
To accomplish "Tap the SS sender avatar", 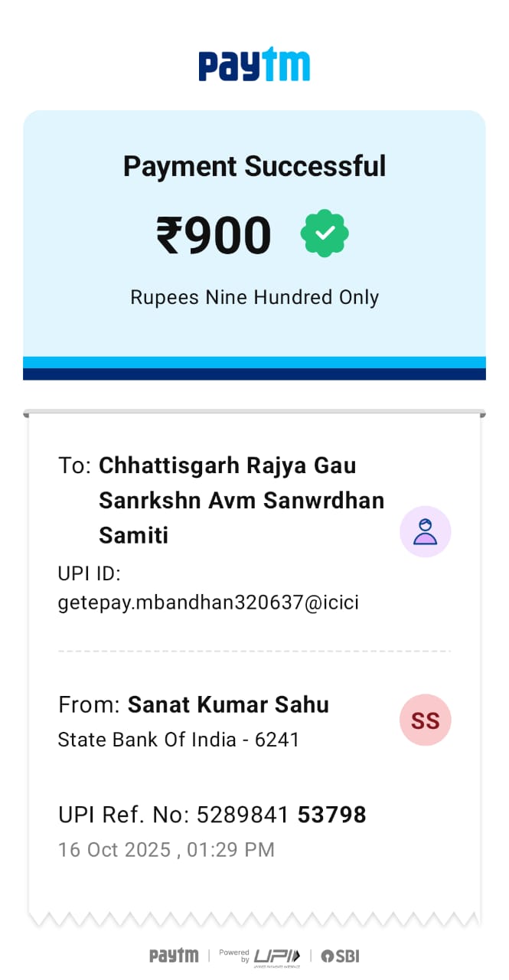I will (x=425, y=720).
